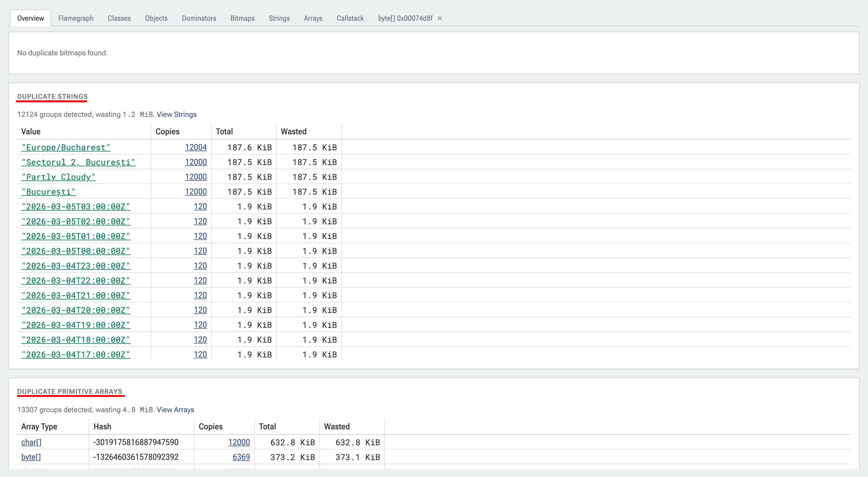The height and width of the screenshot is (477, 868).
Task: Click the DUPLICATE PRIMITIVE ARRAYS heading
Action: pyautogui.click(x=70, y=391)
